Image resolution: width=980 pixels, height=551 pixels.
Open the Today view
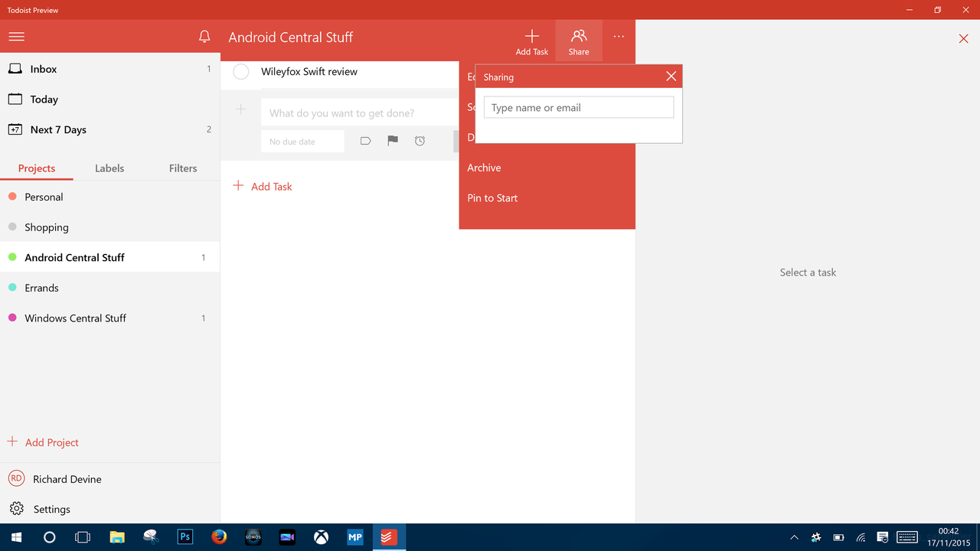tap(109, 99)
